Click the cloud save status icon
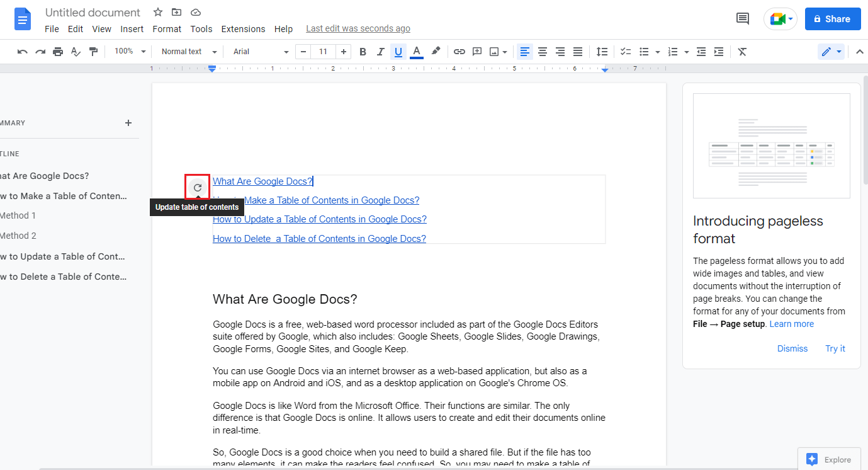Image resolution: width=868 pixels, height=470 pixels. [x=196, y=13]
